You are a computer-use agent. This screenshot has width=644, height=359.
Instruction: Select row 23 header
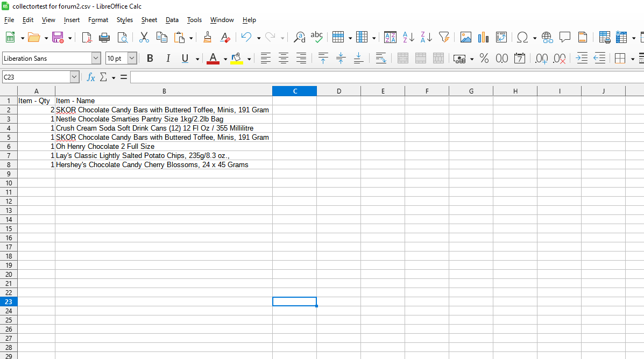9,302
